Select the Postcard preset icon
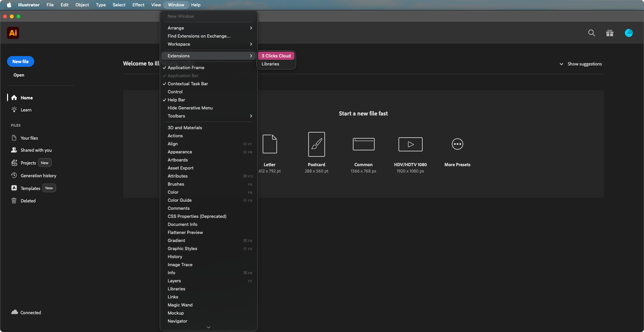Viewport: 644px width, 332px height. click(x=316, y=144)
